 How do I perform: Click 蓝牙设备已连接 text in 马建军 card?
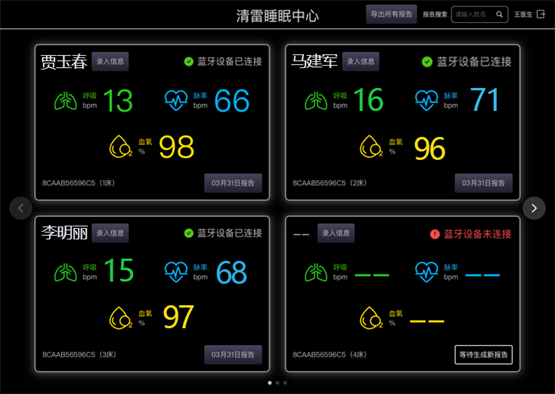pyautogui.click(x=474, y=62)
